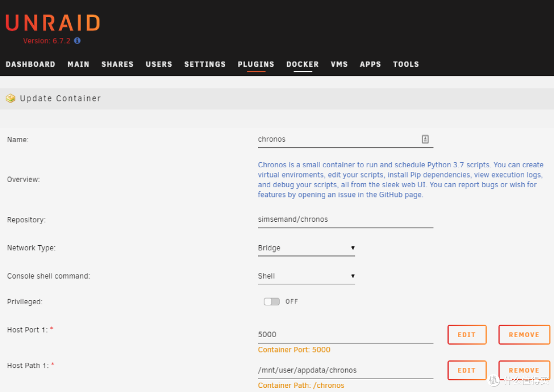Expand the Network Type dropdown

tap(306, 248)
